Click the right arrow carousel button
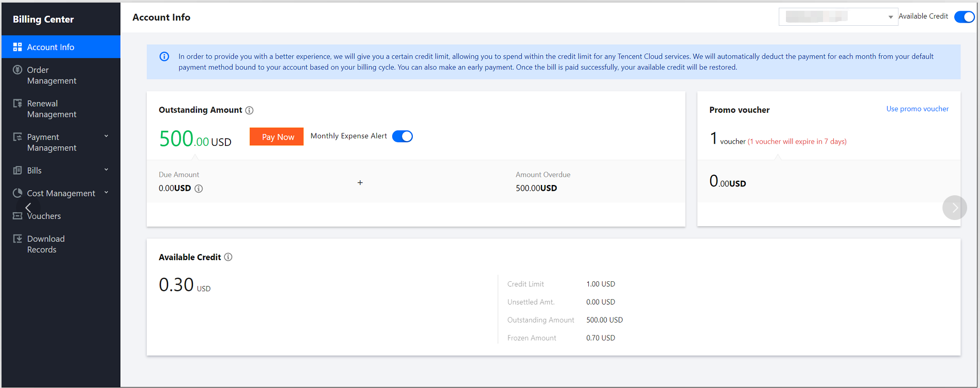The height and width of the screenshot is (388, 980). (955, 208)
